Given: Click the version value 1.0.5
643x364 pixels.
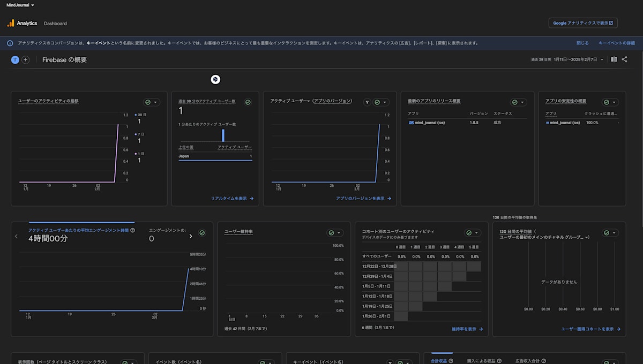Looking at the screenshot, I should pyautogui.click(x=474, y=123).
